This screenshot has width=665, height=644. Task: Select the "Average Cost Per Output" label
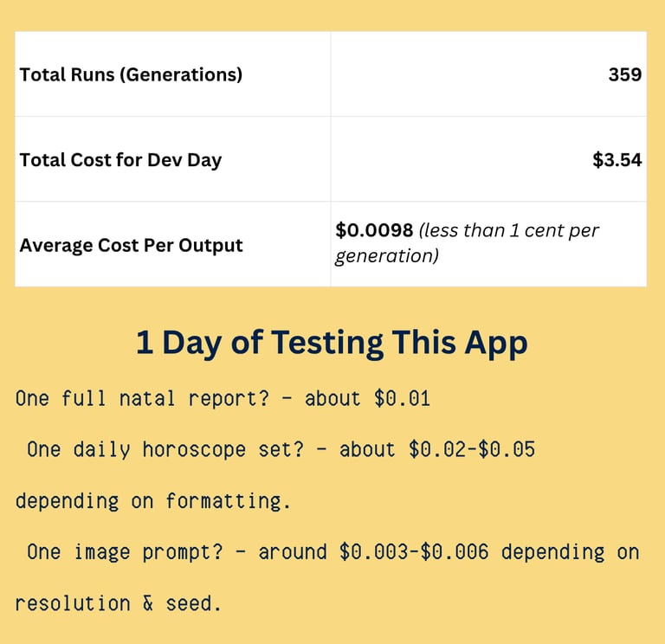point(131,245)
